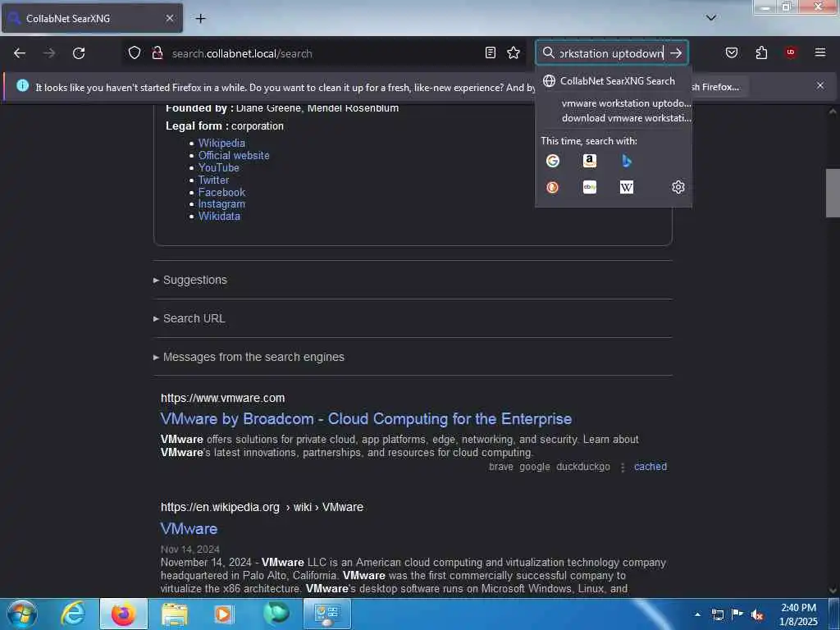Image resolution: width=840 pixels, height=630 pixels.
Task: Open the list all tabs chevron
Action: point(711,18)
